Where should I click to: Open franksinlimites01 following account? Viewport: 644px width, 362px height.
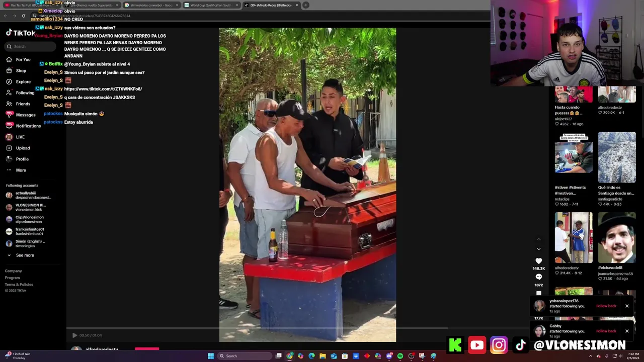(25, 231)
